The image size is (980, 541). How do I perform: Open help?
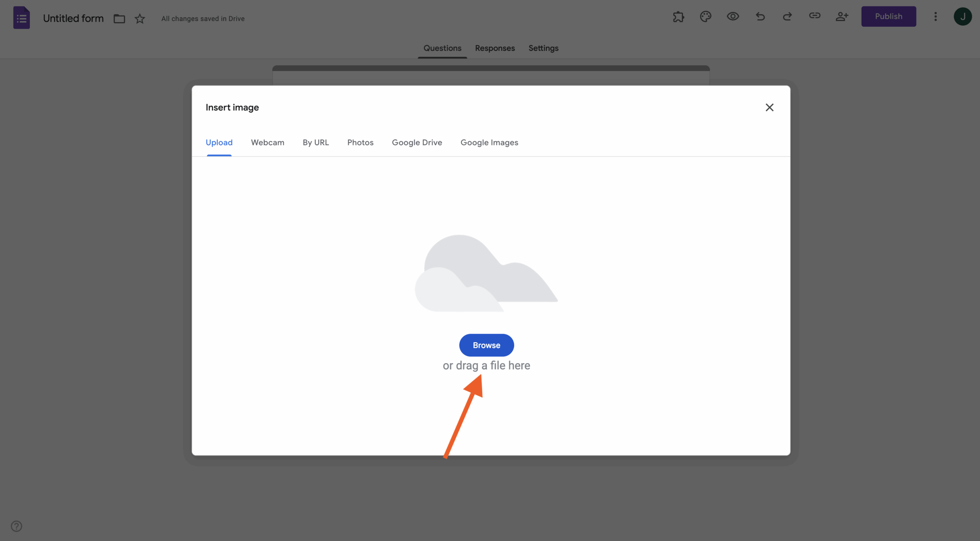click(x=16, y=526)
